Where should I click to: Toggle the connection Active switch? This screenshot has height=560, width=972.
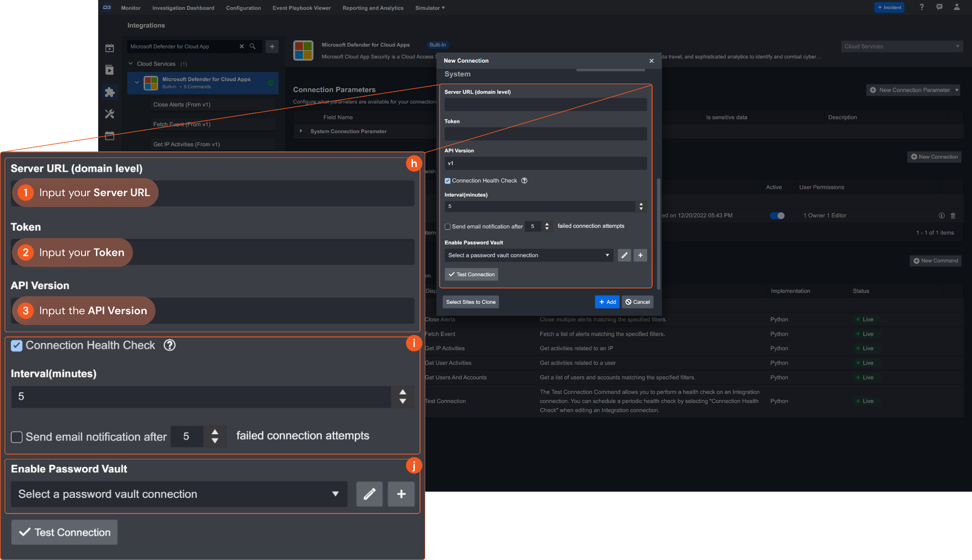tap(777, 215)
